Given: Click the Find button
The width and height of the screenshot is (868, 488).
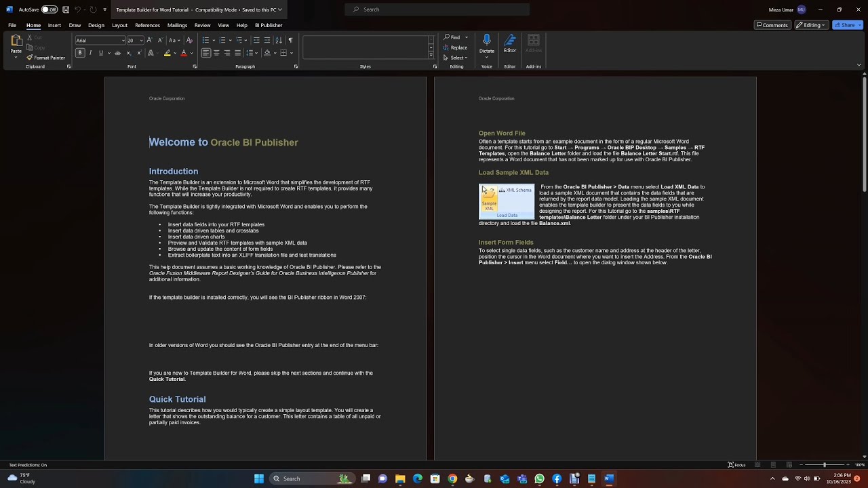Looking at the screenshot, I should [452, 37].
